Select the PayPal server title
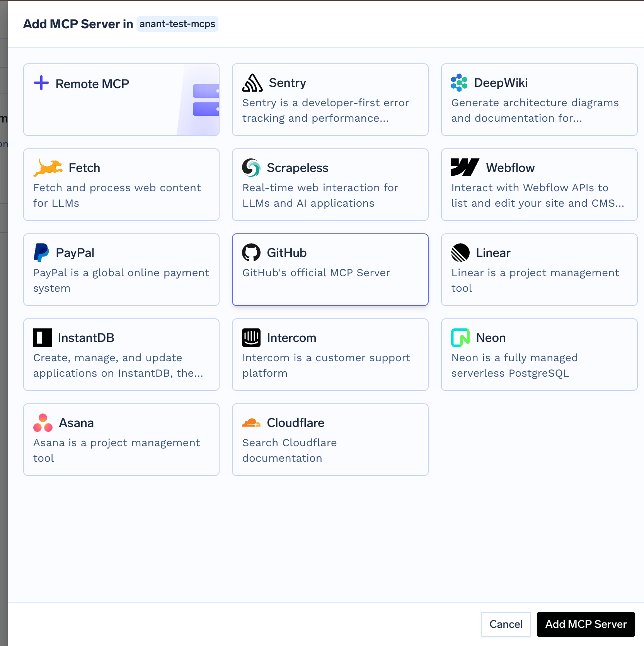 tap(75, 253)
